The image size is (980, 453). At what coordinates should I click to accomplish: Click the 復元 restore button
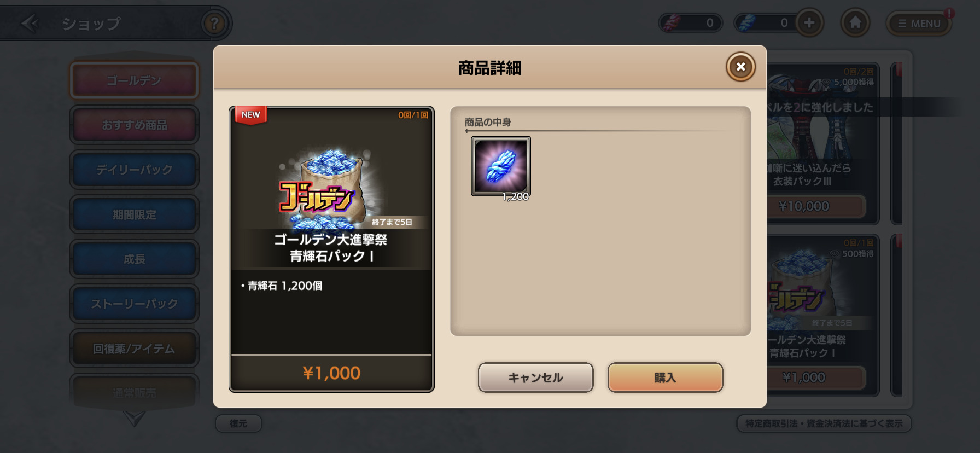(x=238, y=423)
